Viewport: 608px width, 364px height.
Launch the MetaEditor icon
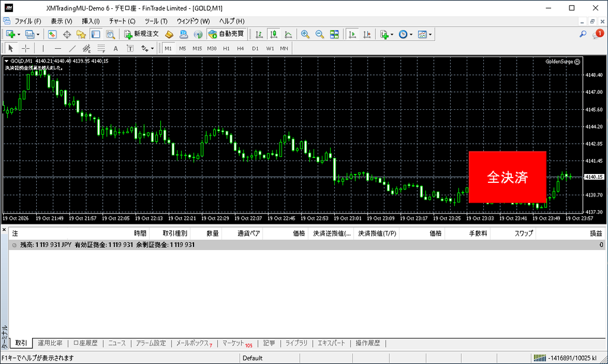click(169, 34)
